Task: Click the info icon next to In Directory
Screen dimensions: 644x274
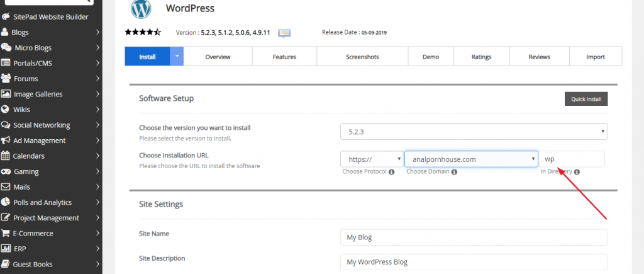Action: pyautogui.click(x=577, y=172)
